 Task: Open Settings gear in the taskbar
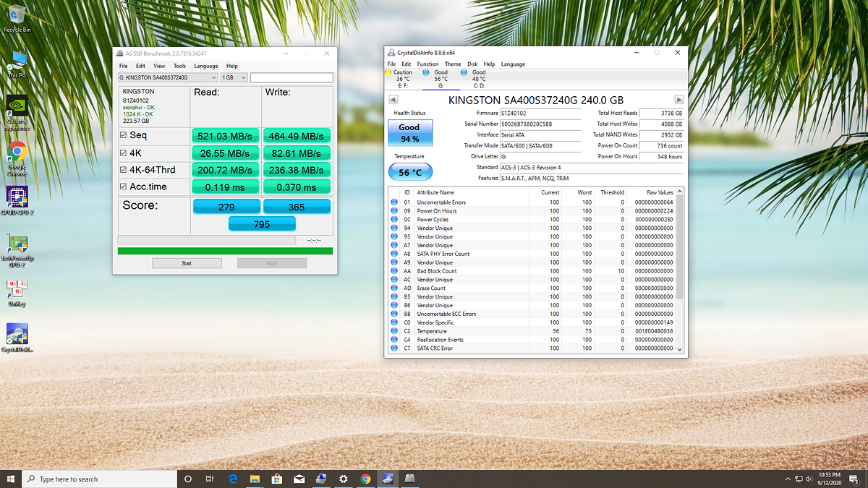(343, 479)
